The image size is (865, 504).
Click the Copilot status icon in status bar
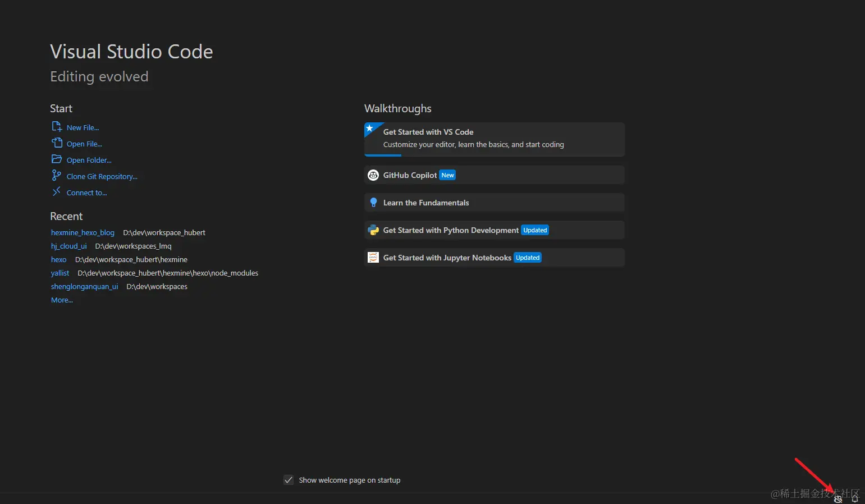[838, 498]
